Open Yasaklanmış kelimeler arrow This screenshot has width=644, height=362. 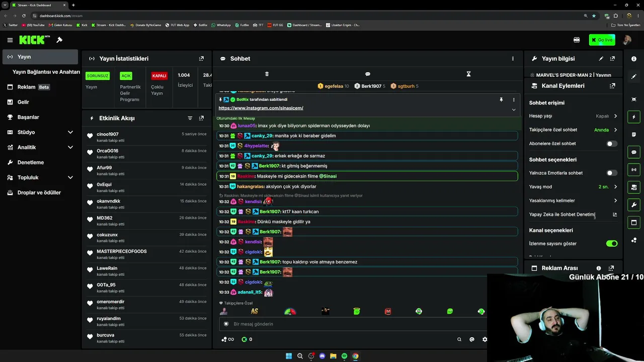click(x=615, y=201)
